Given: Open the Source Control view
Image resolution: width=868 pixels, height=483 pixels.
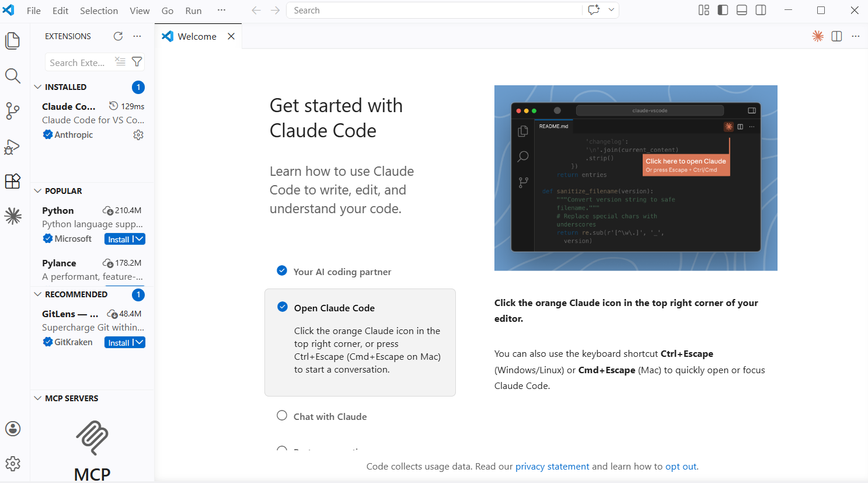Looking at the screenshot, I should 13,111.
